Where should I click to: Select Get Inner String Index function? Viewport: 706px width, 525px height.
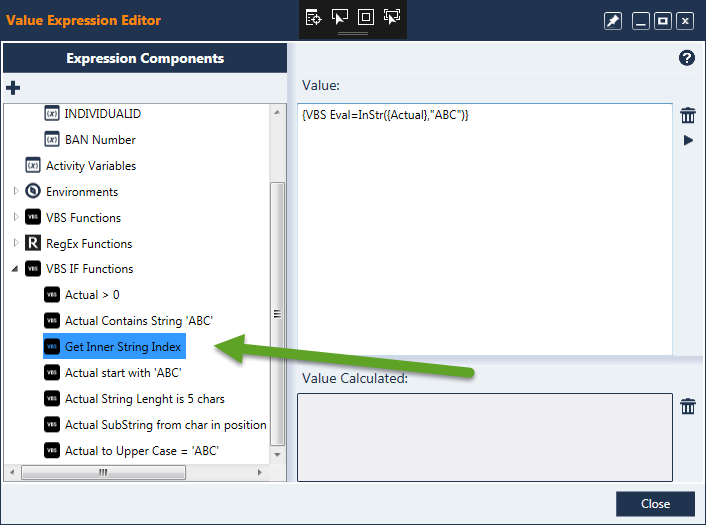(123, 347)
